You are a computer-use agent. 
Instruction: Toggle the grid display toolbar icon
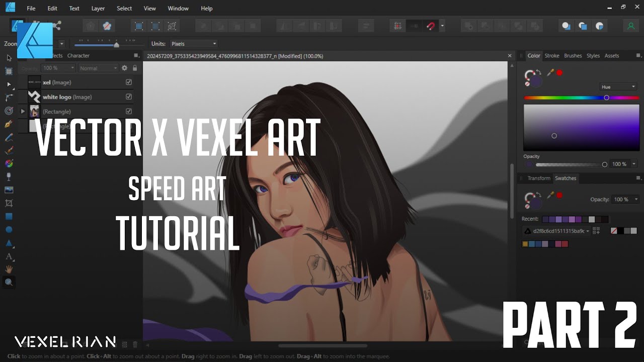pyautogui.click(x=397, y=26)
